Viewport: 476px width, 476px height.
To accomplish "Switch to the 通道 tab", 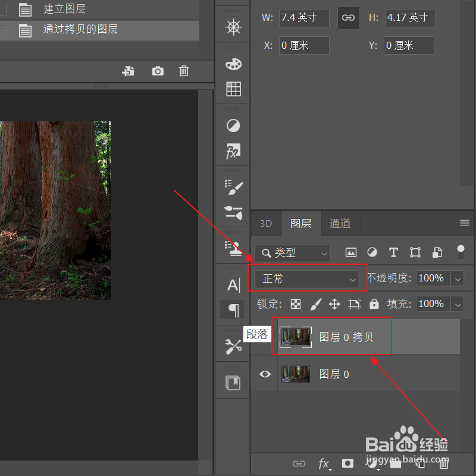I will pyautogui.click(x=340, y=224).
